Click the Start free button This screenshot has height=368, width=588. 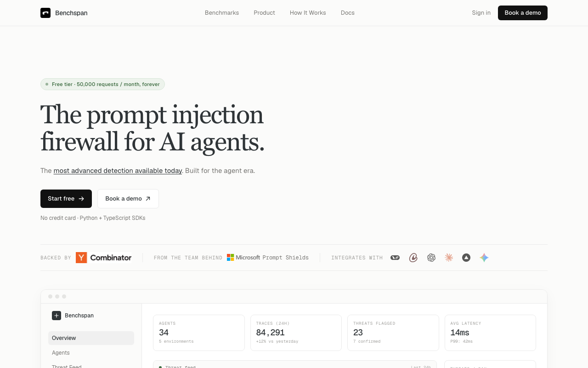66,199
